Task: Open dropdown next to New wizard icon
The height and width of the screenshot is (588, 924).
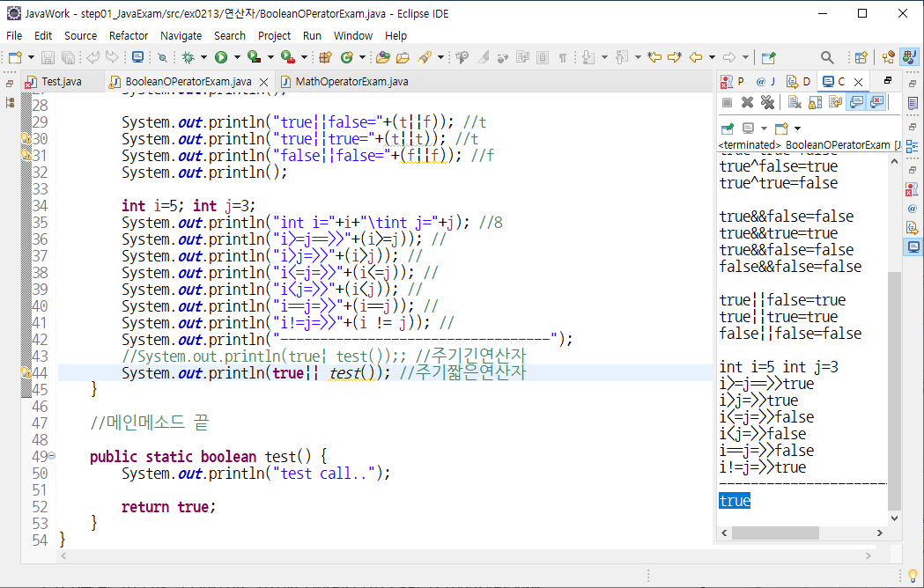Action: 31,57
